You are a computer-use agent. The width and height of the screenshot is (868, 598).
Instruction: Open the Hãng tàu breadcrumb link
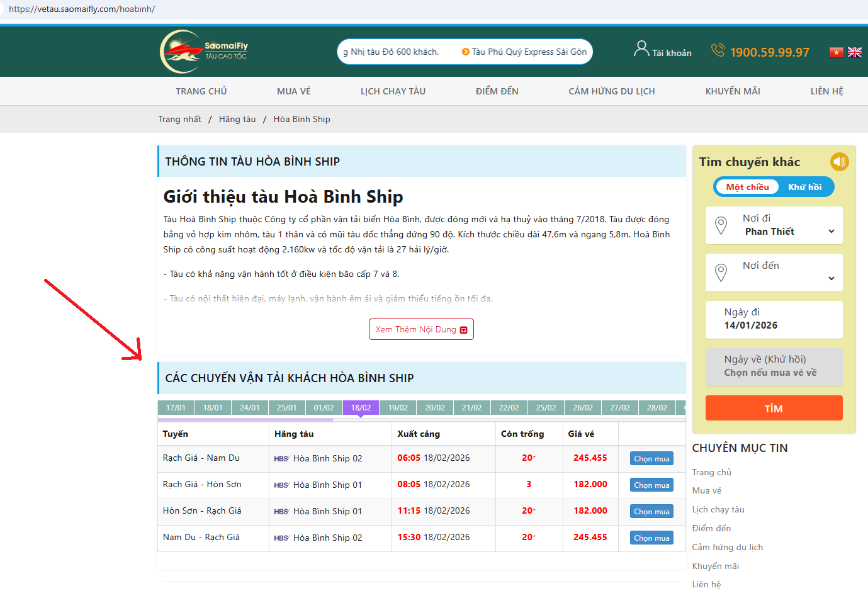237,119
